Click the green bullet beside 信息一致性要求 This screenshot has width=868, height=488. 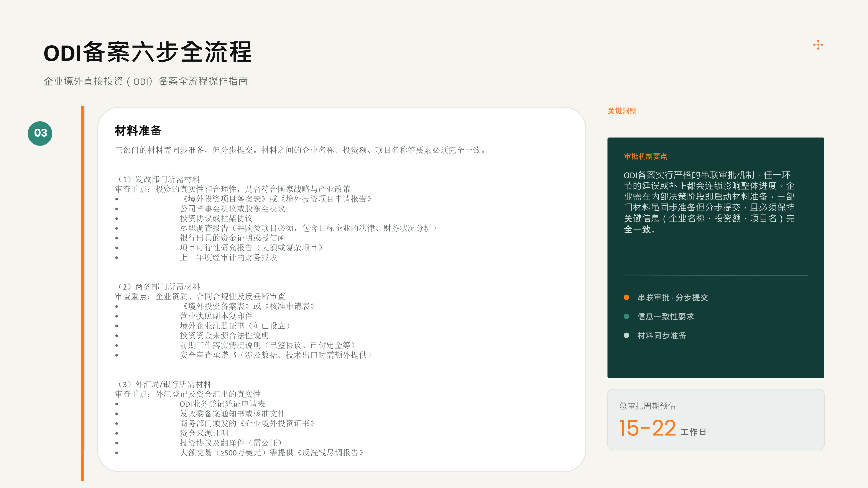pyautogui.click(x=626, y=316)
